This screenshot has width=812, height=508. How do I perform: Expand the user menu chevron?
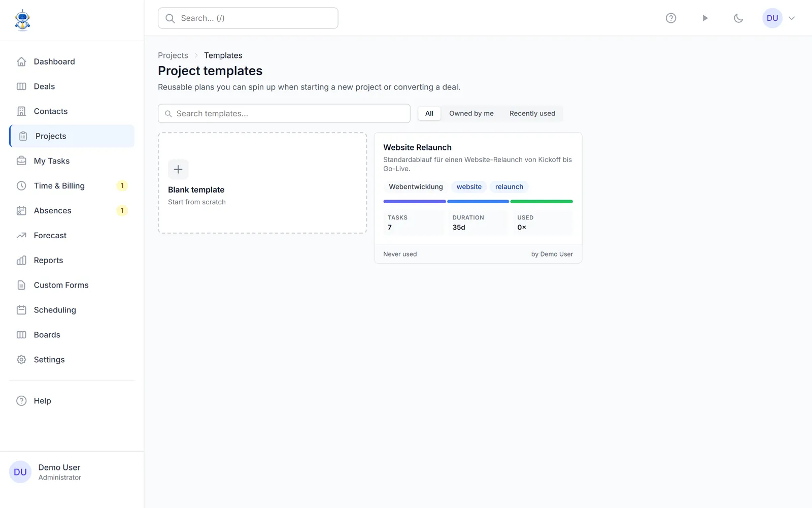point(792,18)
